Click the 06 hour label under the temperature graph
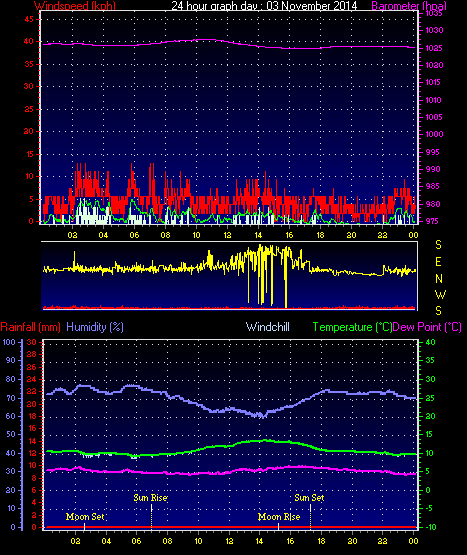 point(136,541)
